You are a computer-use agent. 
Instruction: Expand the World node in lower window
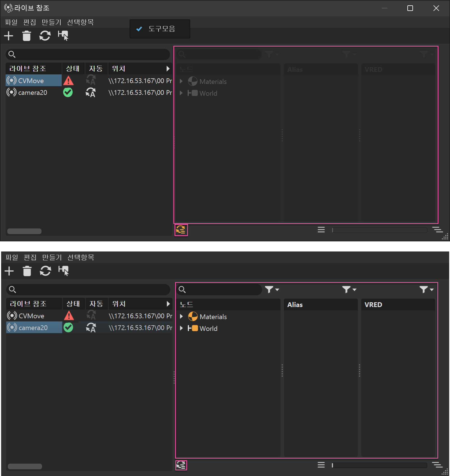[x=181, y=328]
